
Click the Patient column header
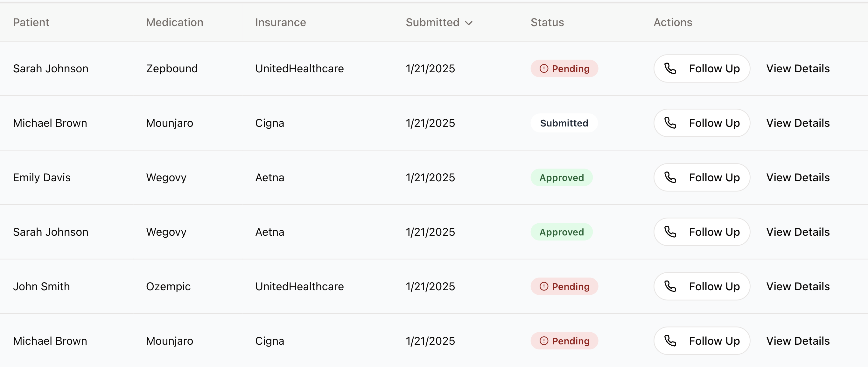tap(31, 22)
